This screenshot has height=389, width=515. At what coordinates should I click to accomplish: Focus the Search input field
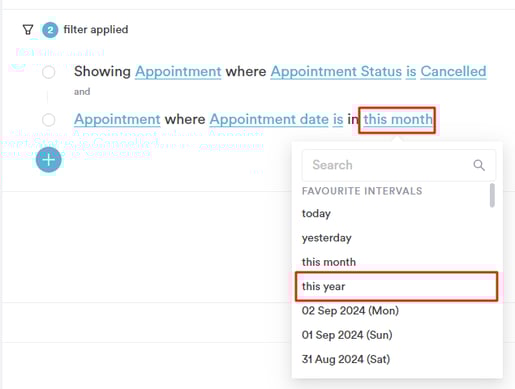399,165
